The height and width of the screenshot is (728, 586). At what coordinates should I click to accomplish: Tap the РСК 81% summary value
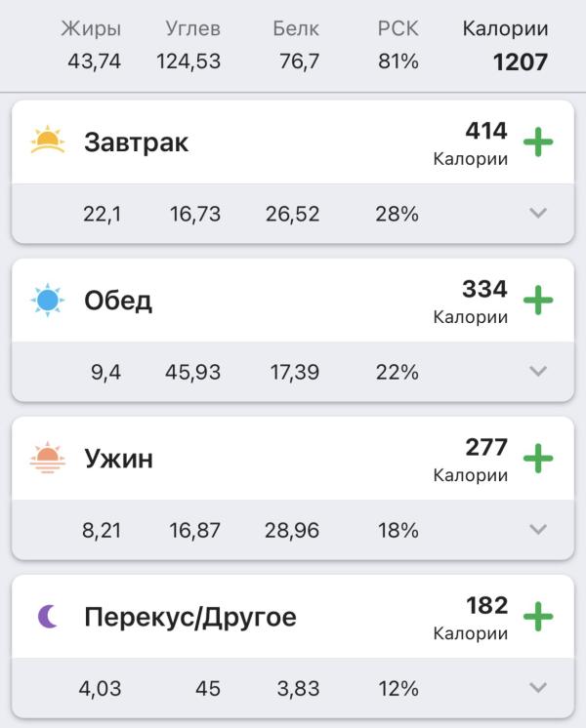click(398, 62)
